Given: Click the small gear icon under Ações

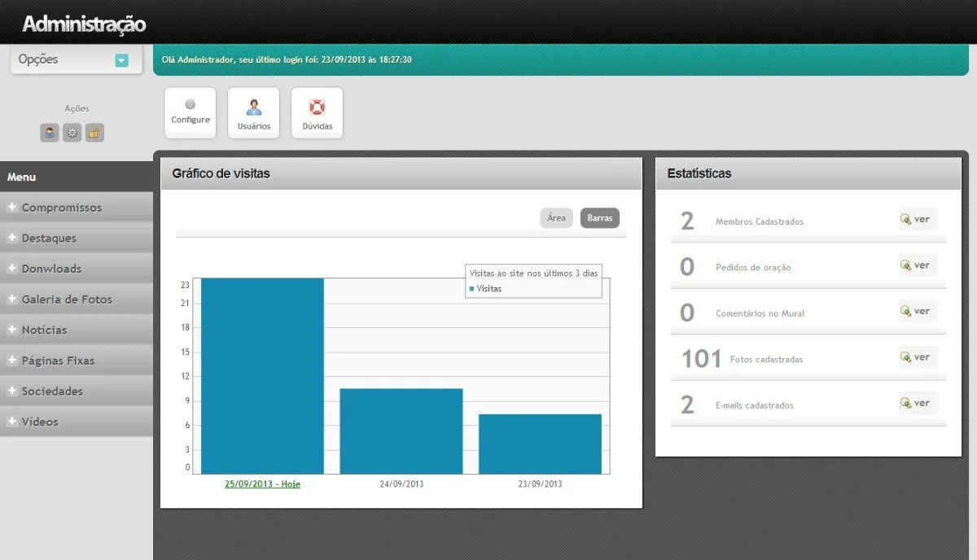Looking at the screenshot, I should coord(72,133).
